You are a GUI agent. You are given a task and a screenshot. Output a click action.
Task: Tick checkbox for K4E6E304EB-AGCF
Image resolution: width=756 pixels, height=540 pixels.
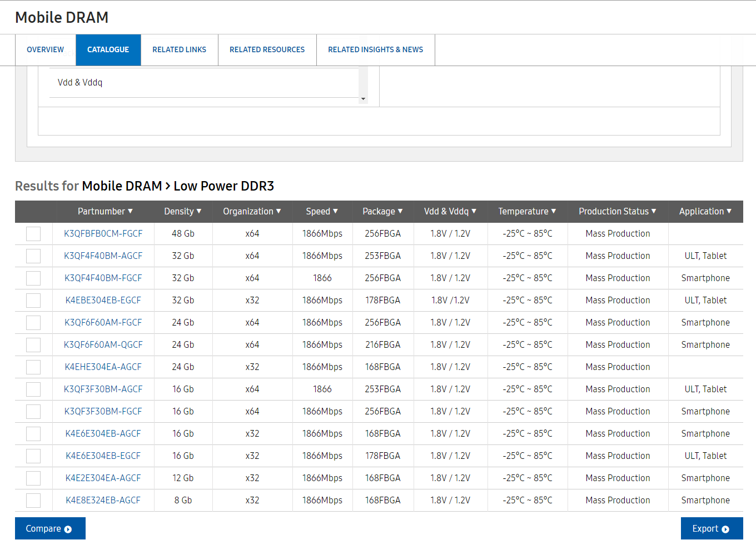(33, 434)
